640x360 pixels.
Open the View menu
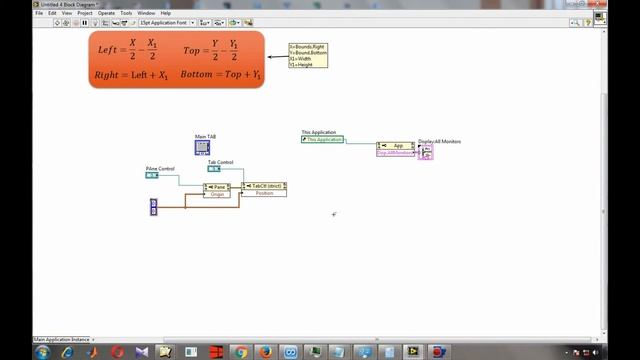(67, 13)
